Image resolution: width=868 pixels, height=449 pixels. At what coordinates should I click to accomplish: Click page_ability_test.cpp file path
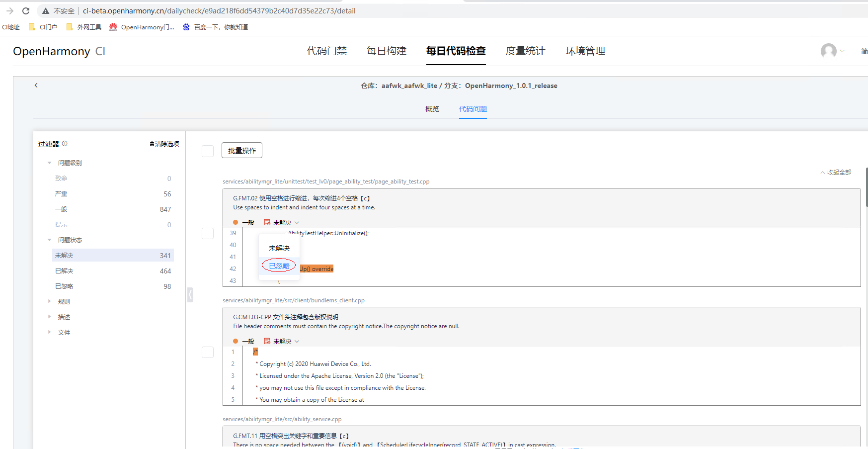click(x=326, y=181)
